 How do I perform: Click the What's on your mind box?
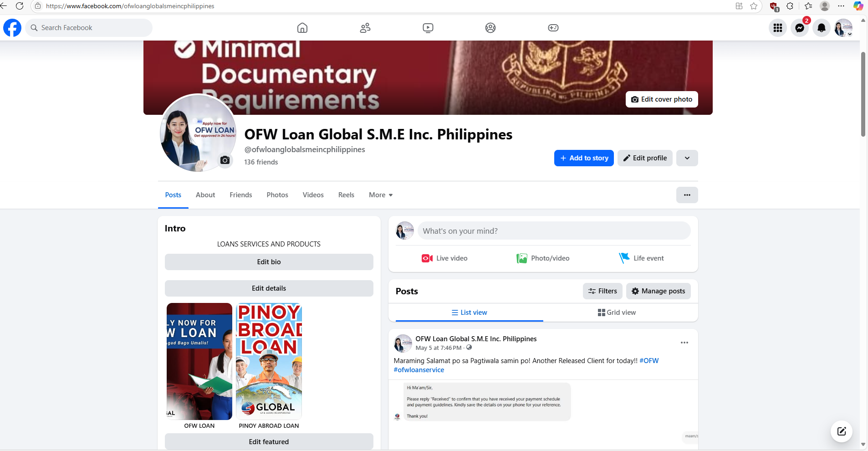pyautogui.click(x=554, y=231)
